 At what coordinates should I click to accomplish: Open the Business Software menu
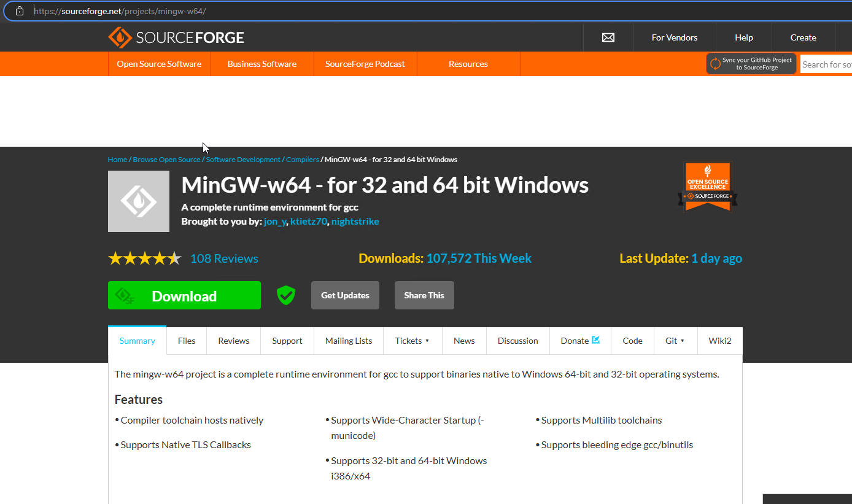262,64
